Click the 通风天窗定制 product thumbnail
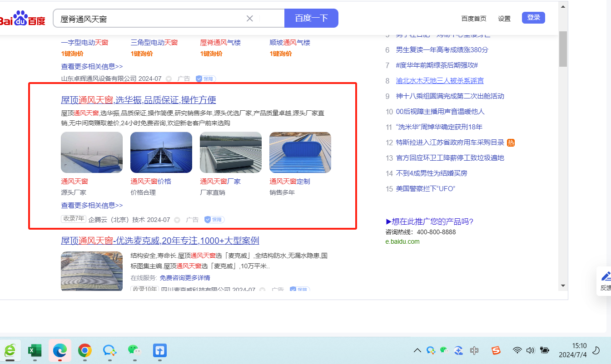This screenshot has width=611, height=364. pos(300,152)
